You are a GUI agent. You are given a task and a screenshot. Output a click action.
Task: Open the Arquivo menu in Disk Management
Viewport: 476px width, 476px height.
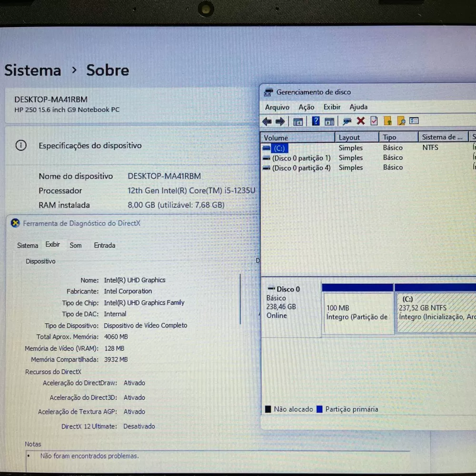tap(277, 107)
